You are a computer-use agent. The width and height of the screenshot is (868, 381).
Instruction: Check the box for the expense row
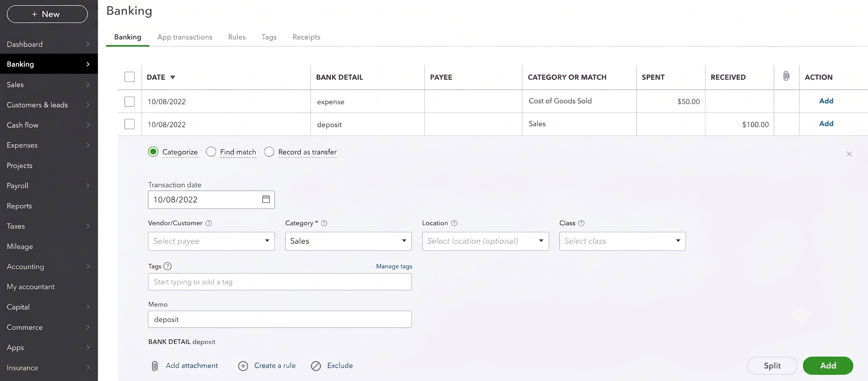point(129,101)
